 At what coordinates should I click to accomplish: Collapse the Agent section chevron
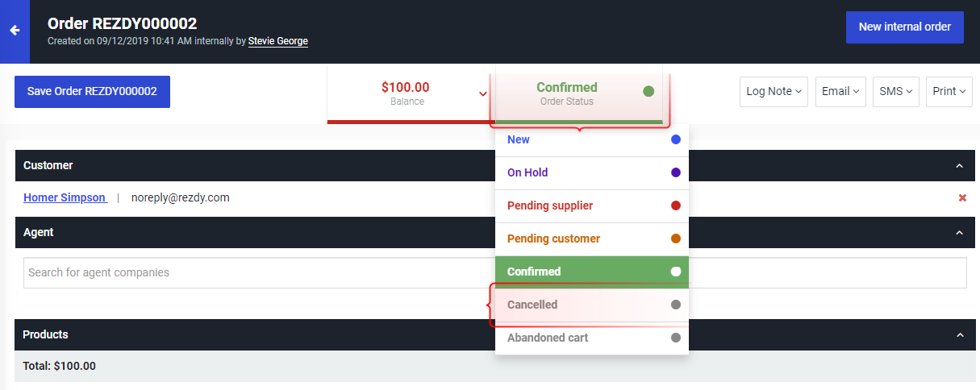959,232
